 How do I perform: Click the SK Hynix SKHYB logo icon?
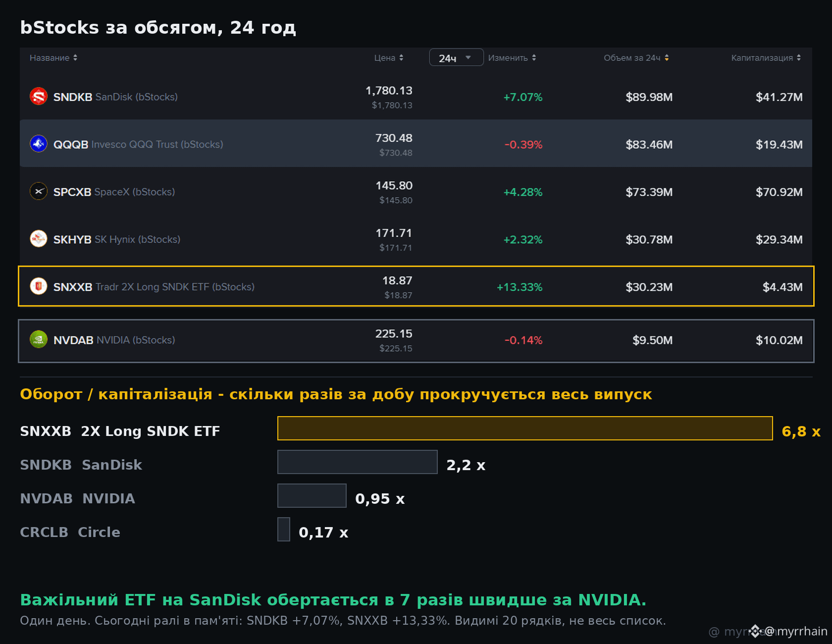tap(39, 239)
